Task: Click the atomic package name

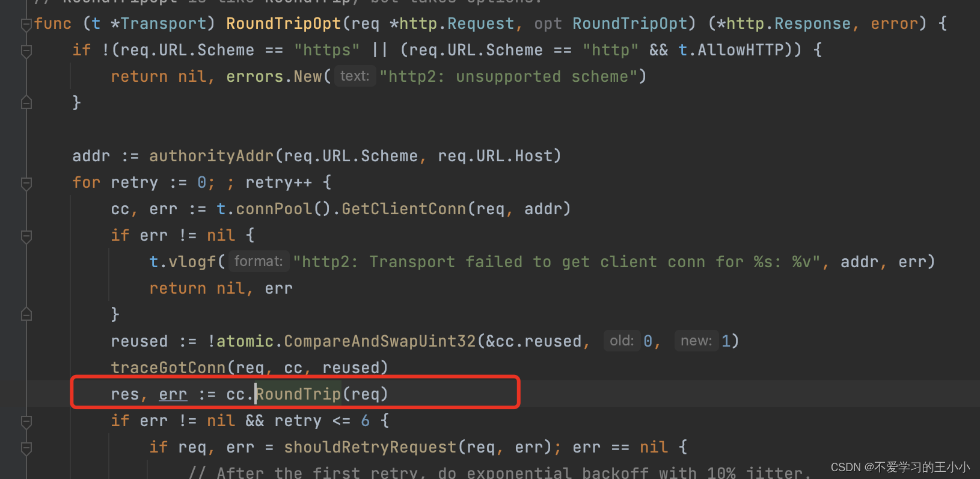Action: pos(245,341)
